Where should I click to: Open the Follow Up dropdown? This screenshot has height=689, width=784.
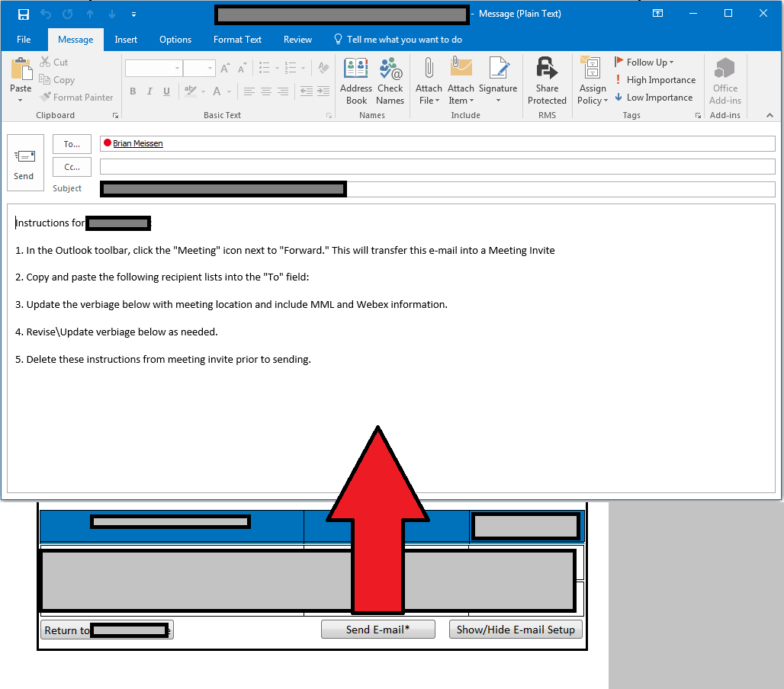click(644, 62)
